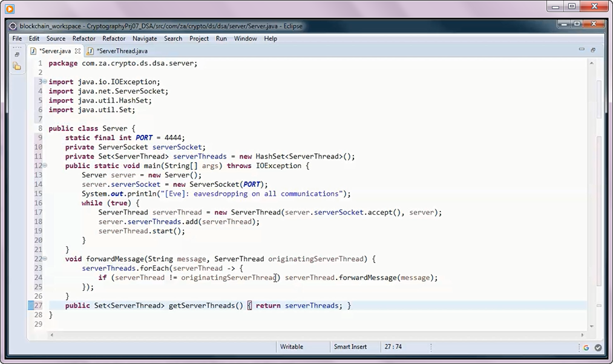Click line number 17 in the gutter
This screenshot has width=613, height=364.
click(38, 212)
